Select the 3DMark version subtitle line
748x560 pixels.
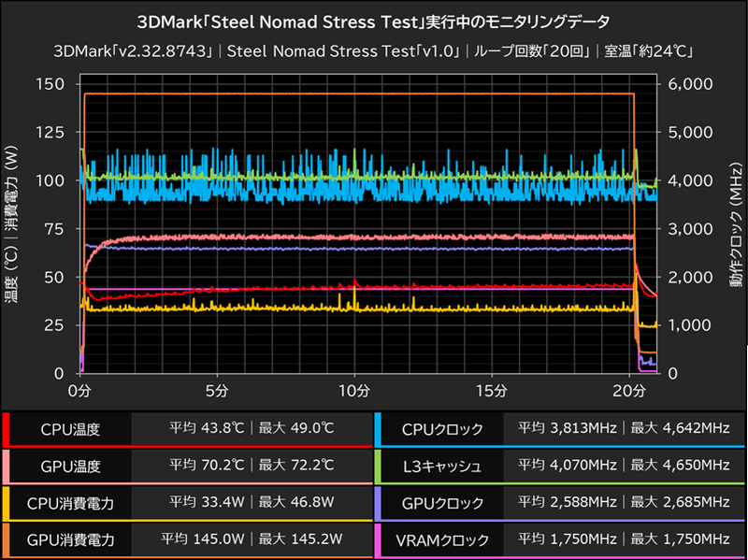(374, 50)
